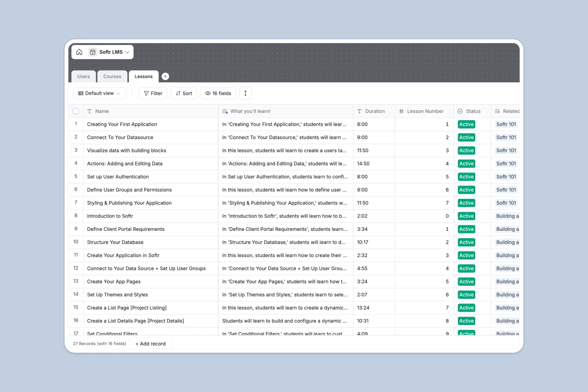Click the home icon next to Softr LMS

(x=79, y=52)
